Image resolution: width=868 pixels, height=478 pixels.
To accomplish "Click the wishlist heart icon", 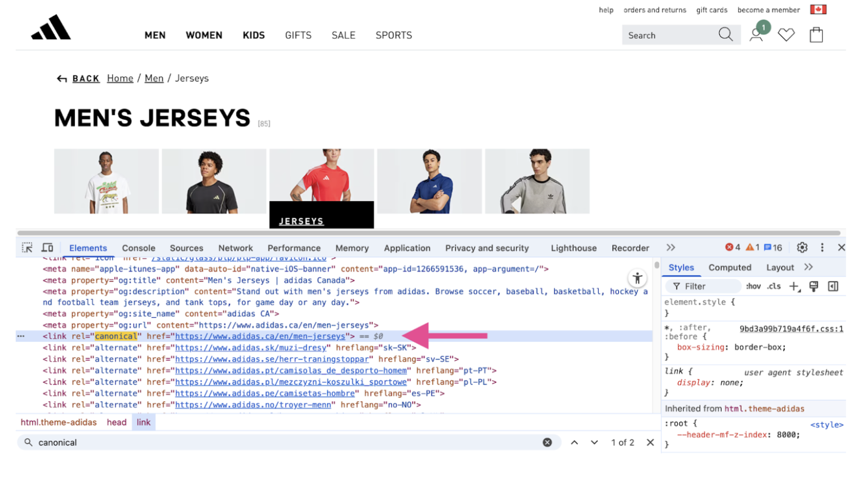I will (786, 35).
